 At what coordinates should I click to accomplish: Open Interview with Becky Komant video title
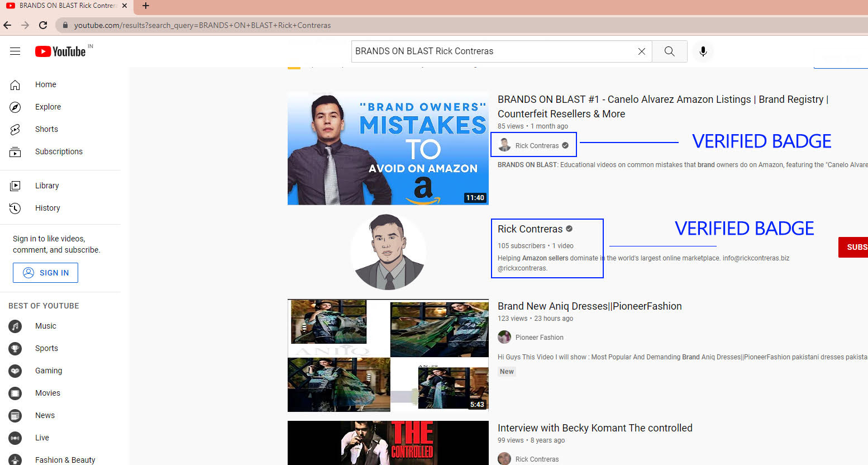click(595, 428)
